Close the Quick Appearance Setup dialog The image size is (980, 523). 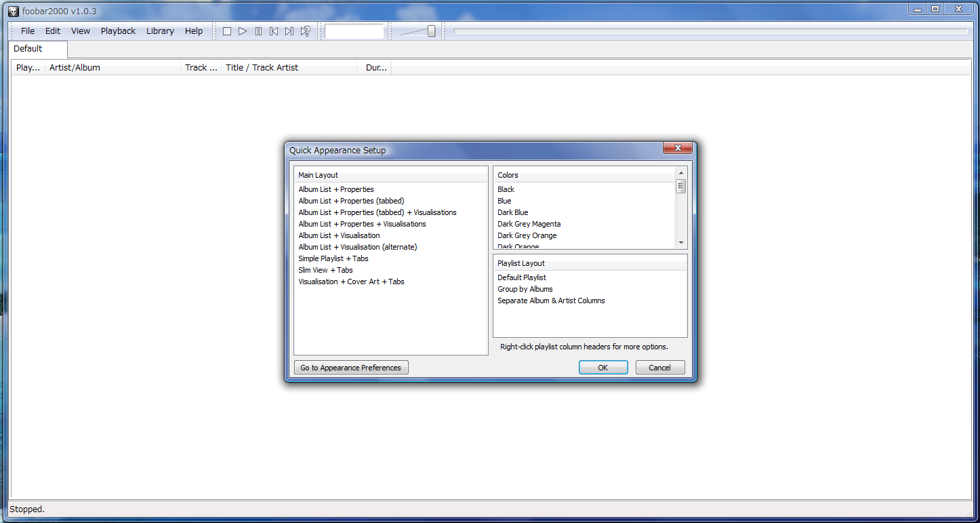coord(677,149)
